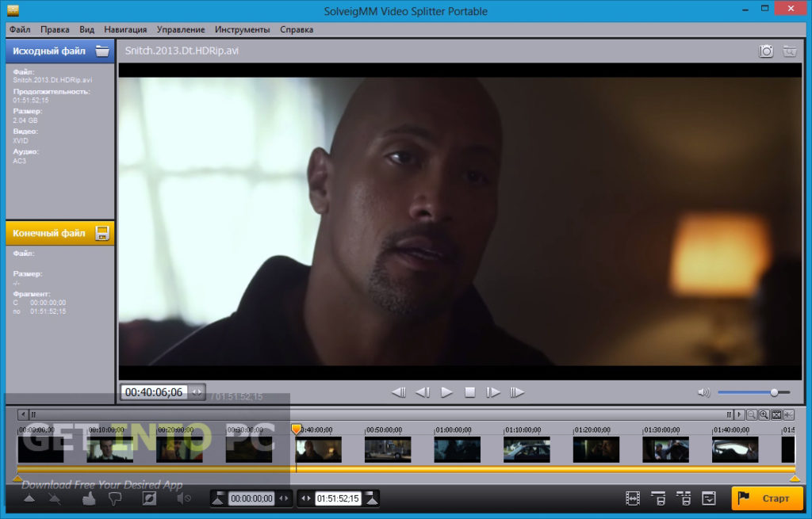Add a marker with the triangle icon
Image resolution: width=812 pixels, height=519 pixels.
click(x=29, y=498)
